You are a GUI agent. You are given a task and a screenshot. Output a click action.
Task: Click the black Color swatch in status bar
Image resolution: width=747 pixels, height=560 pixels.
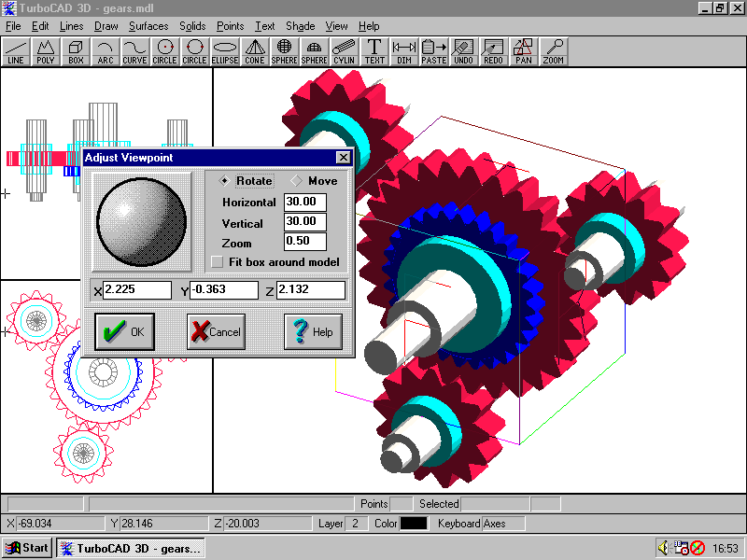(x=414, y=524)
